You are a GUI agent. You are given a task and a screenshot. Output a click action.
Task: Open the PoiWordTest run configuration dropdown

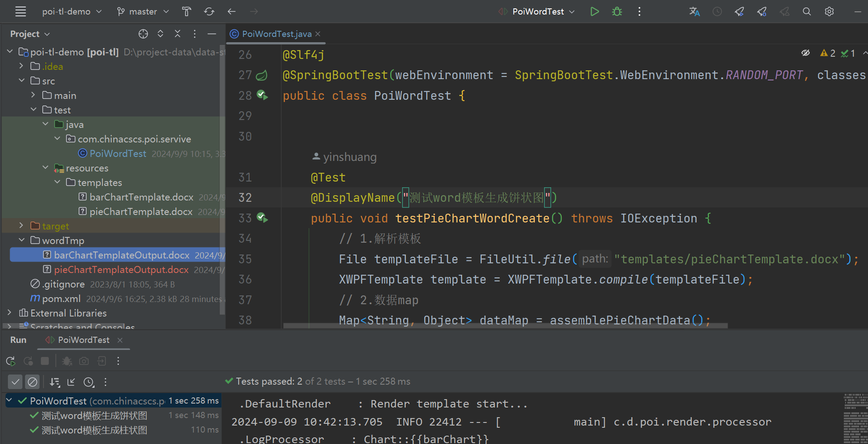click(537, 11)
